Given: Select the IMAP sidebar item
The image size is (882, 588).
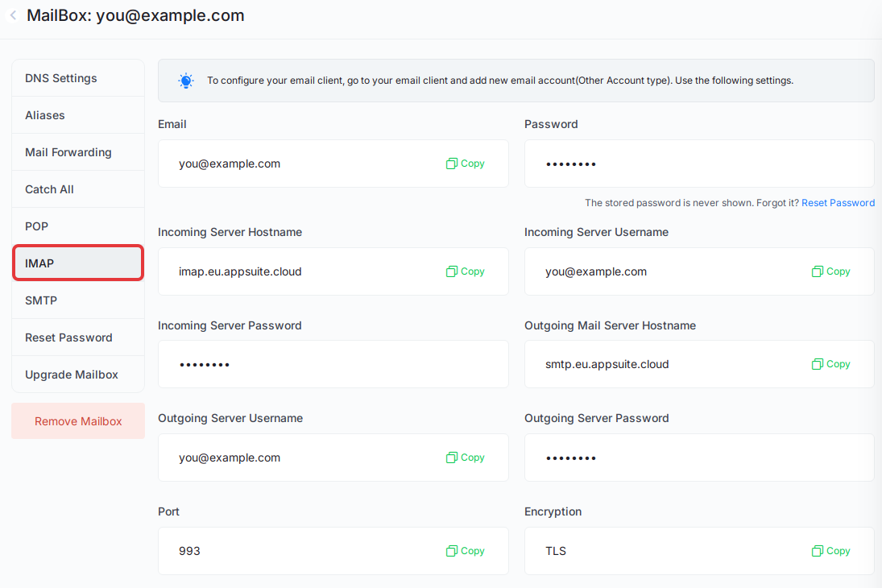Looking at the screenshot, I should pyautogui.click(x=78, y=263).
